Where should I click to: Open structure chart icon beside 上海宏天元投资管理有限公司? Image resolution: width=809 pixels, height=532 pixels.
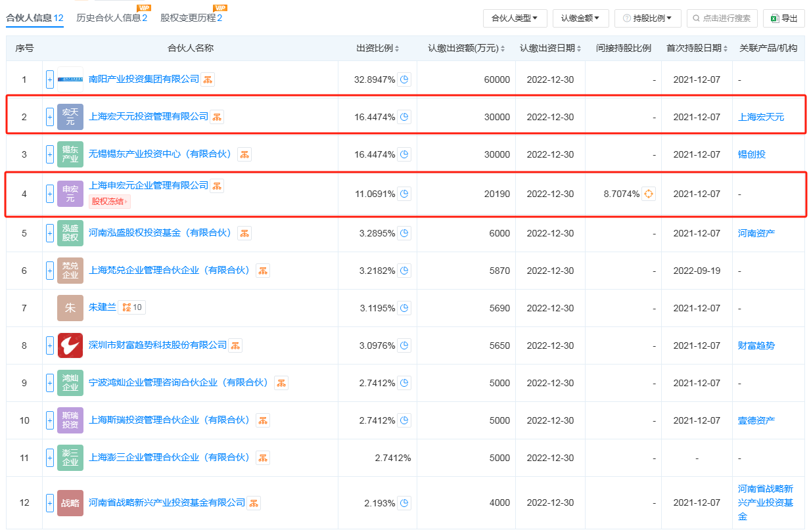(217, 117)
